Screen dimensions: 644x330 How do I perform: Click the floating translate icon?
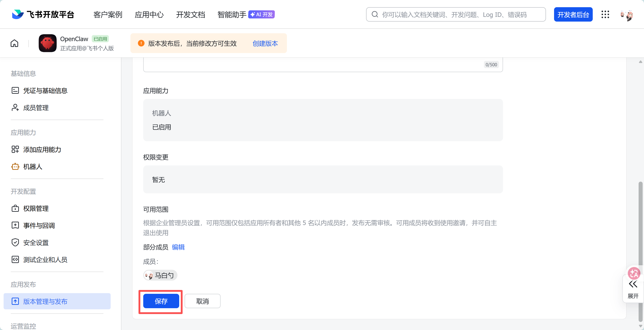point(634,273)
